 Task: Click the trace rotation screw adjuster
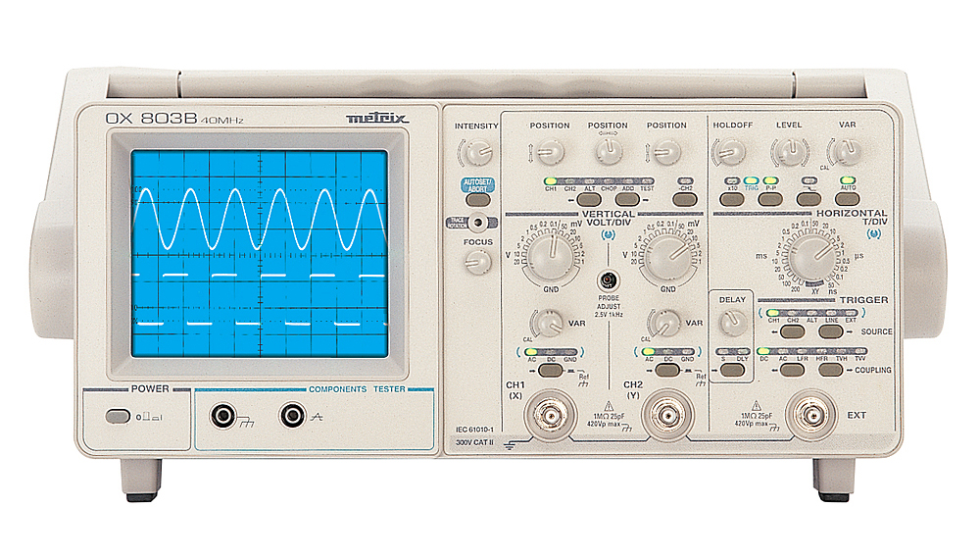click(x=477, y=222)
